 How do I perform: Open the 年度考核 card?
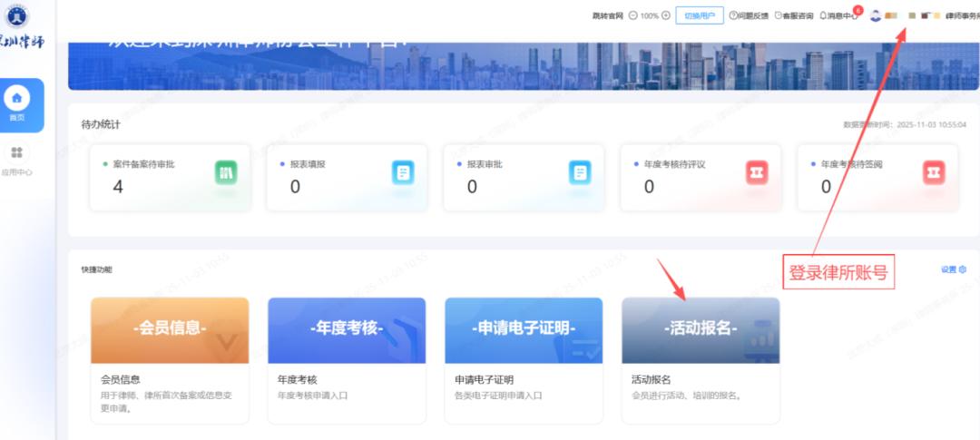tap(347, 359)
